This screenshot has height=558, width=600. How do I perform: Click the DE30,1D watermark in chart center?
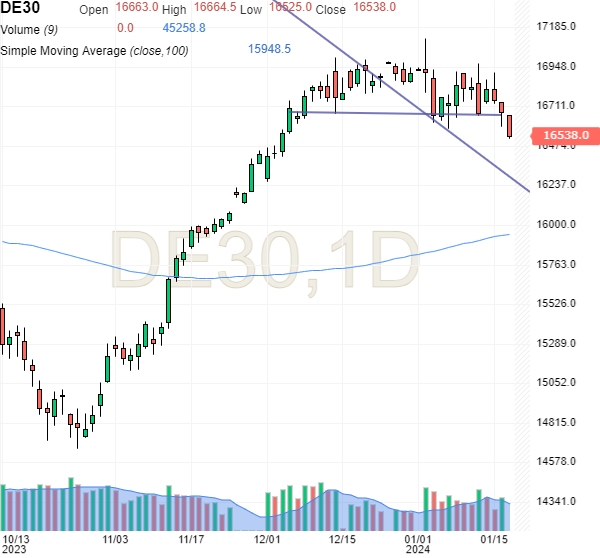point(263,260)
